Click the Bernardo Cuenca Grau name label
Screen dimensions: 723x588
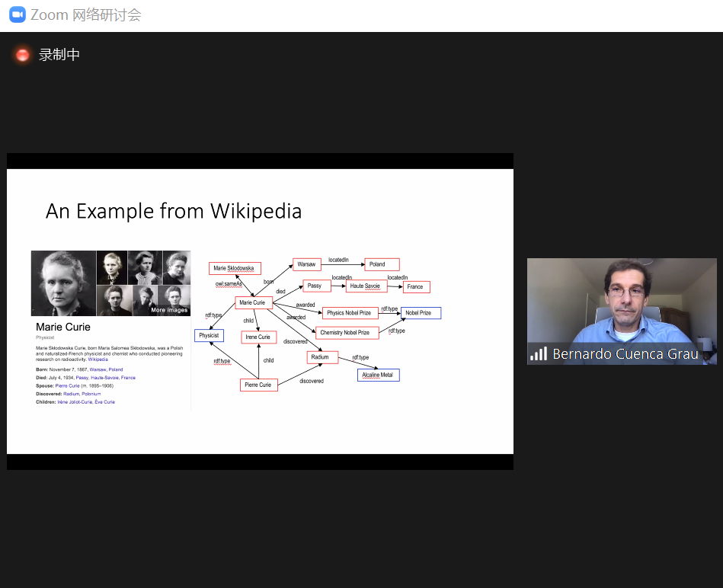click(625, 354)
